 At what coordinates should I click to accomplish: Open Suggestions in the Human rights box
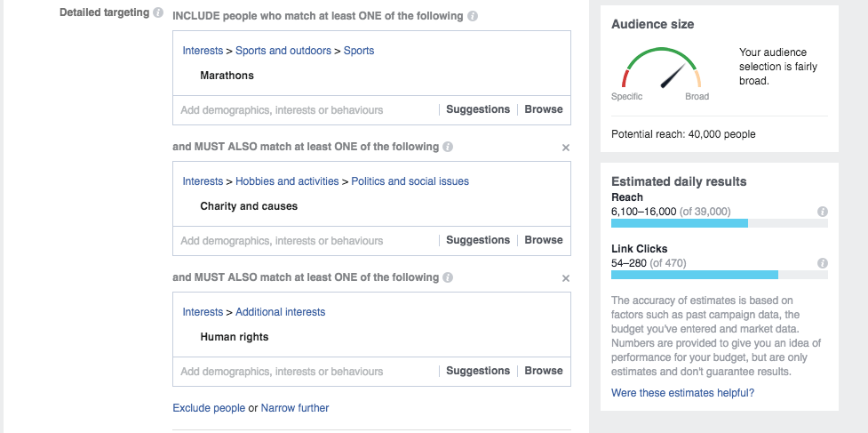478,371
